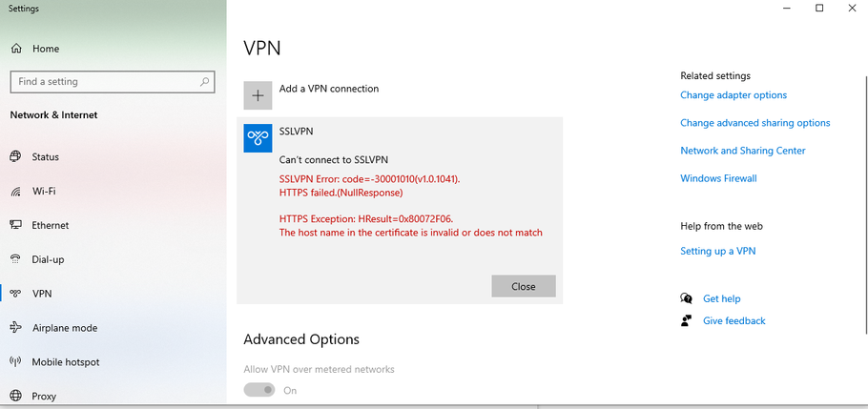Toggle Allow VPN over metered networks
Image resolution: width=868 pixels, height=409 pixels.
coord(258,390)
